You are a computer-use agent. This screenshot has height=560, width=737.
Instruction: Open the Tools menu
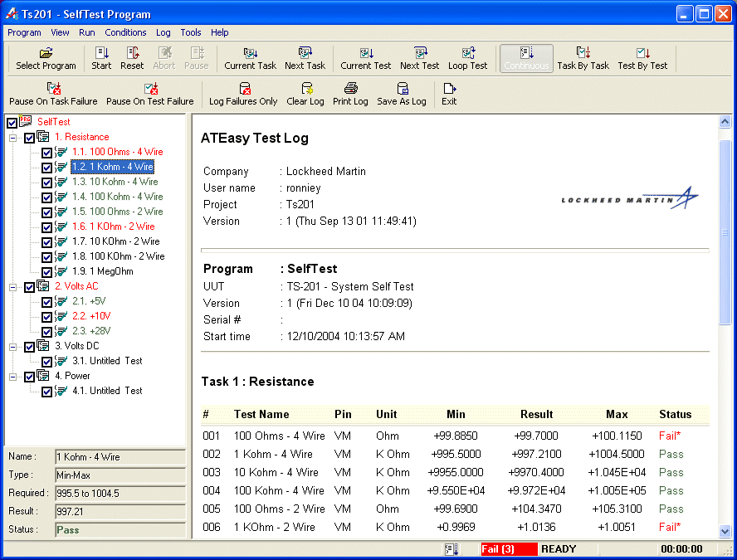tap(191, 32)
